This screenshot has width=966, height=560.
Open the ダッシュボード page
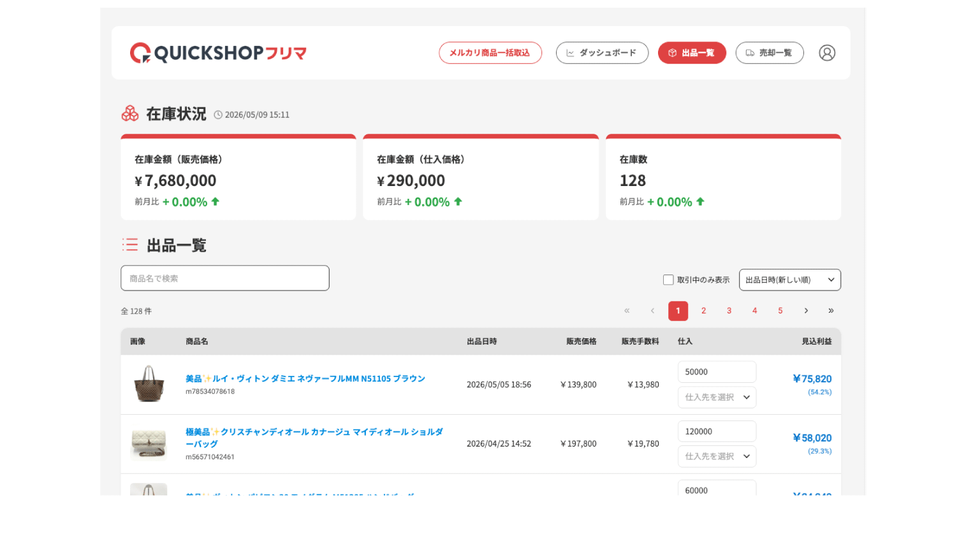[x=602, y=53]
